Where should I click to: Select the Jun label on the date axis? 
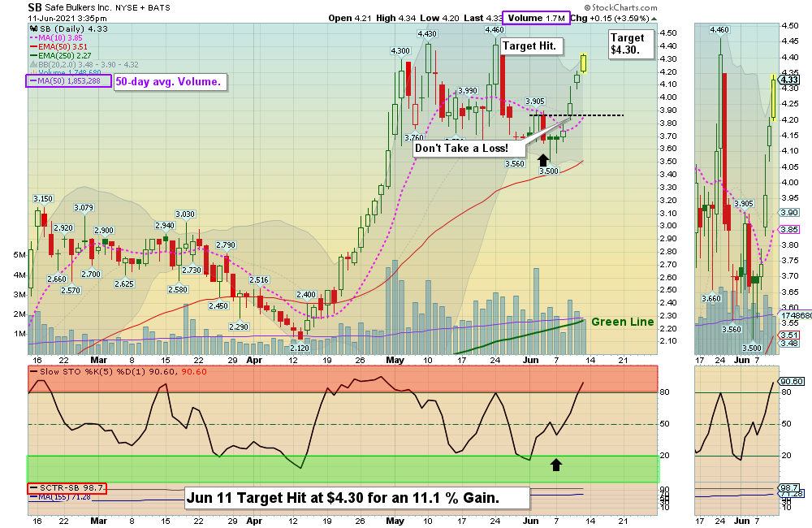coord(531,359)
